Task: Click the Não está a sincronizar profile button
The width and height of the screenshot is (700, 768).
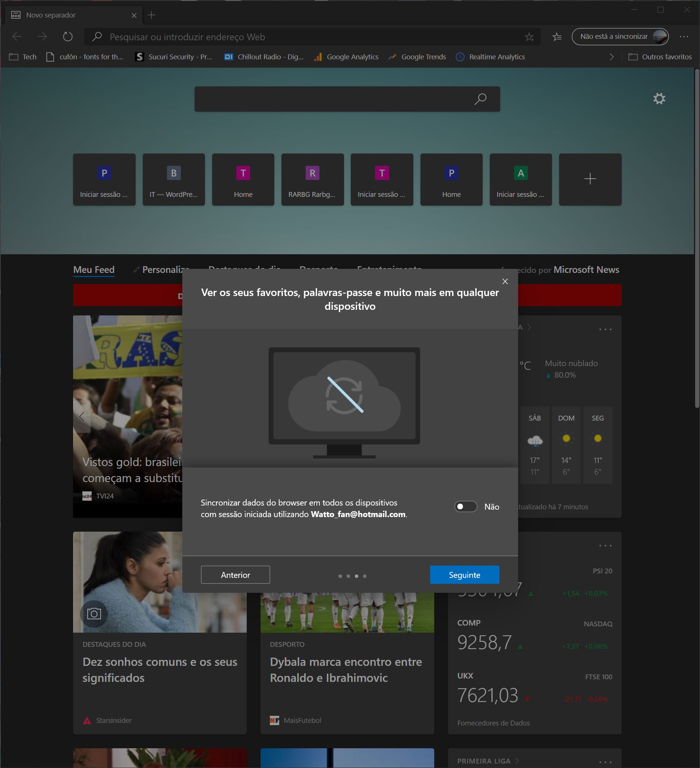Action: (x=620, y=37)
